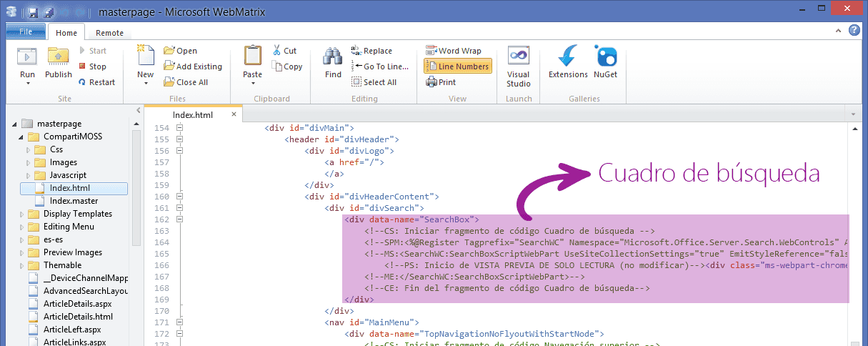Open the Run button's dropdown arrow

pyautogui.click(x=27, y=83)
